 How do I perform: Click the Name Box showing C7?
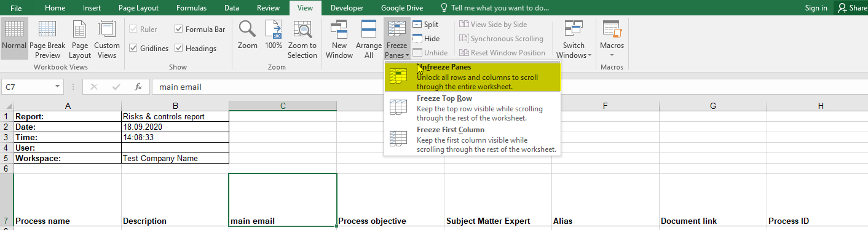[27, 87]
